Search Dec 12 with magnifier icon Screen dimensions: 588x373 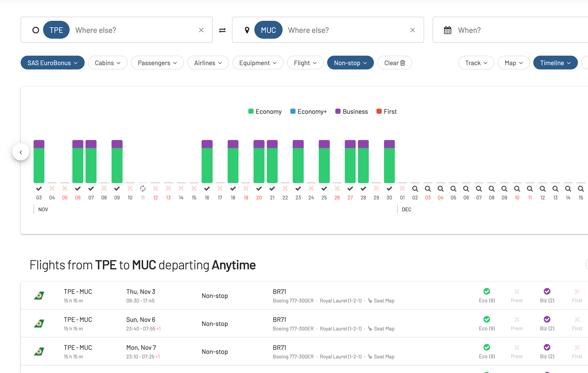click(542, 189)
